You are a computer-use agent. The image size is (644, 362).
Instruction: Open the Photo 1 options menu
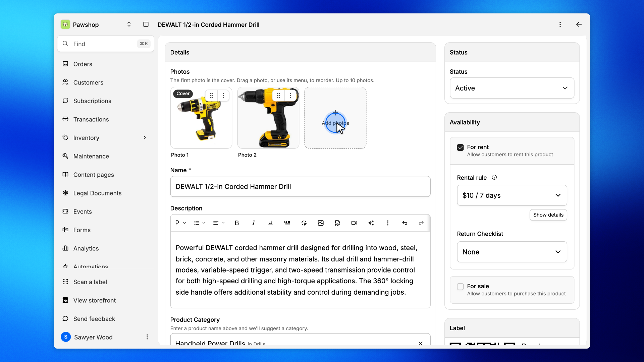pyautogui.click(x=223, y=96)
